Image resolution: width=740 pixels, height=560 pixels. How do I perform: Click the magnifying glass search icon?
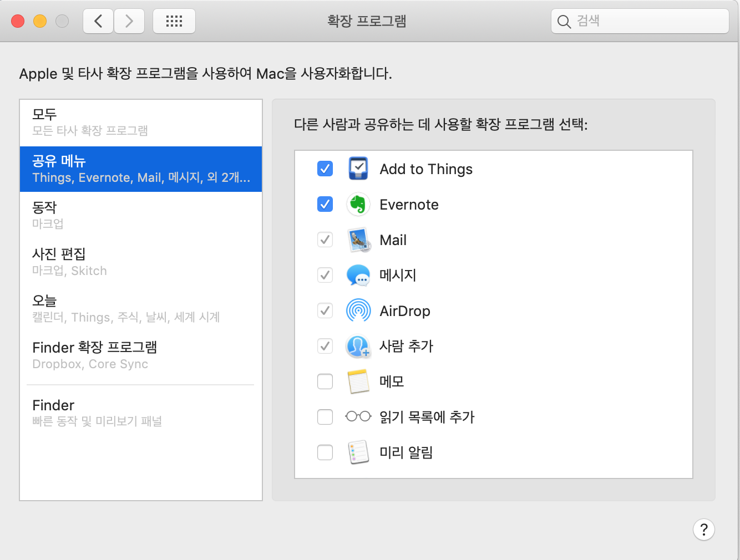[x=564, y=22]
